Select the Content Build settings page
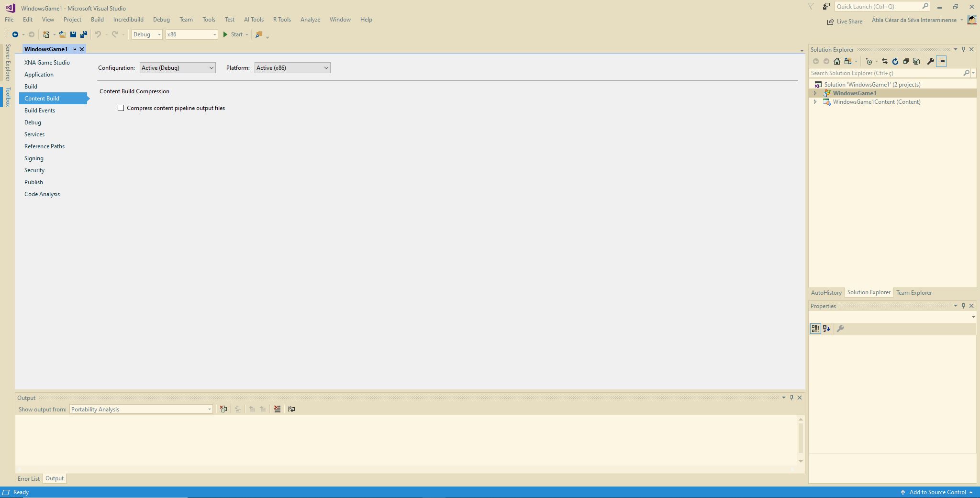Viewport: 980px width, 498px height. click(43, 98)
